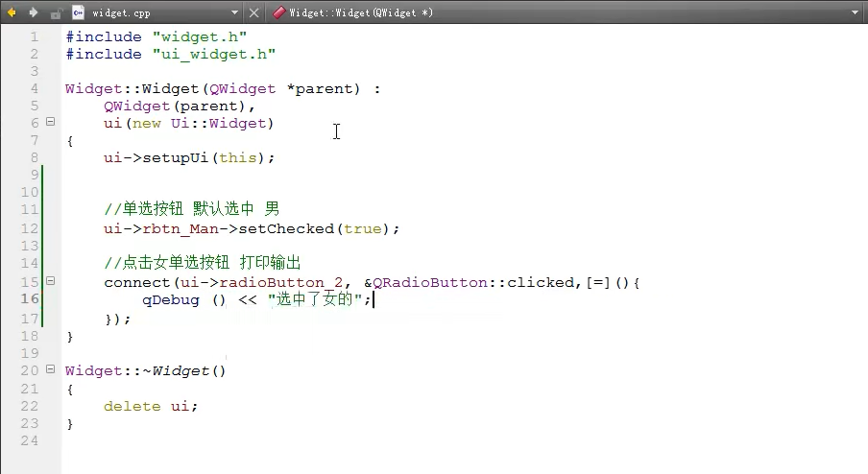Click the #include "widget.h" line
The image size is (868, 474).
tap(157, 37)
